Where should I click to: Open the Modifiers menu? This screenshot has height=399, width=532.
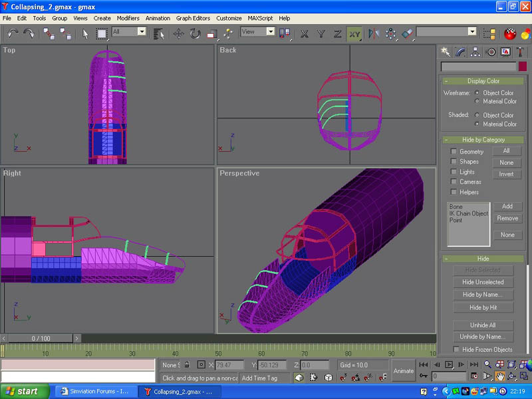(x=128, y=18)
